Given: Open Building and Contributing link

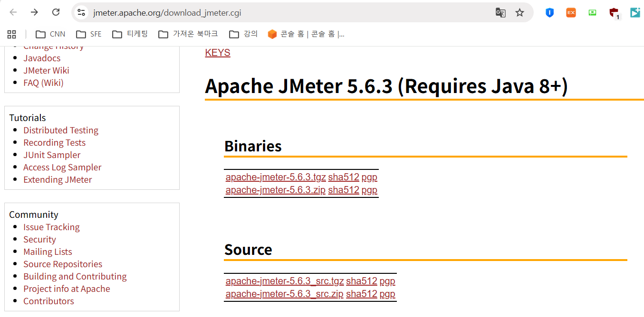Looking at the screenshot, I should (x=75, y=276).
